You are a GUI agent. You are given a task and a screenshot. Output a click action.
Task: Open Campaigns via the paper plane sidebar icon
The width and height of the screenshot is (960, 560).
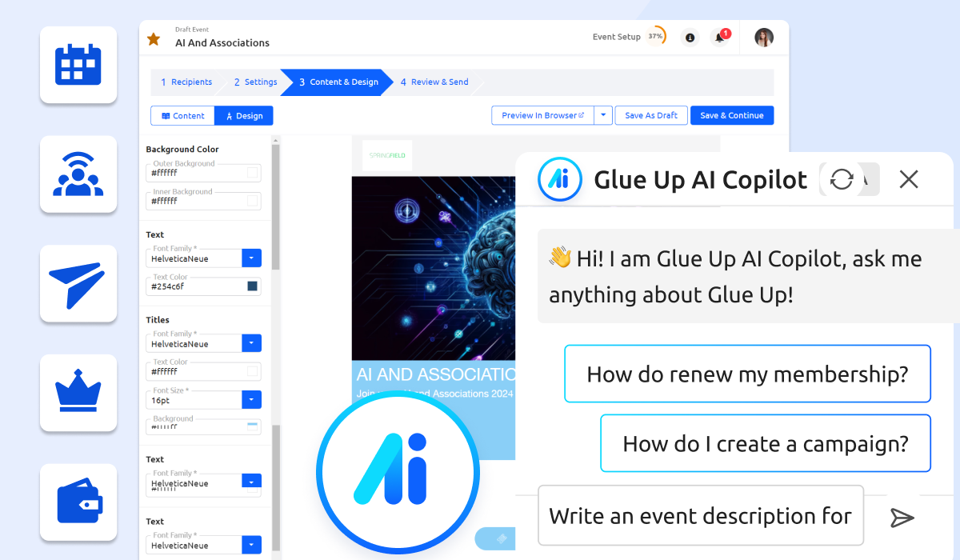click(78, 283)
